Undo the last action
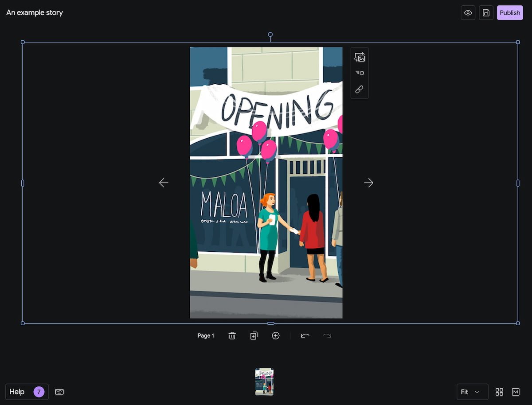Viewport: 532px width, 405px height. pyautogui.click(x=305, y=336)
